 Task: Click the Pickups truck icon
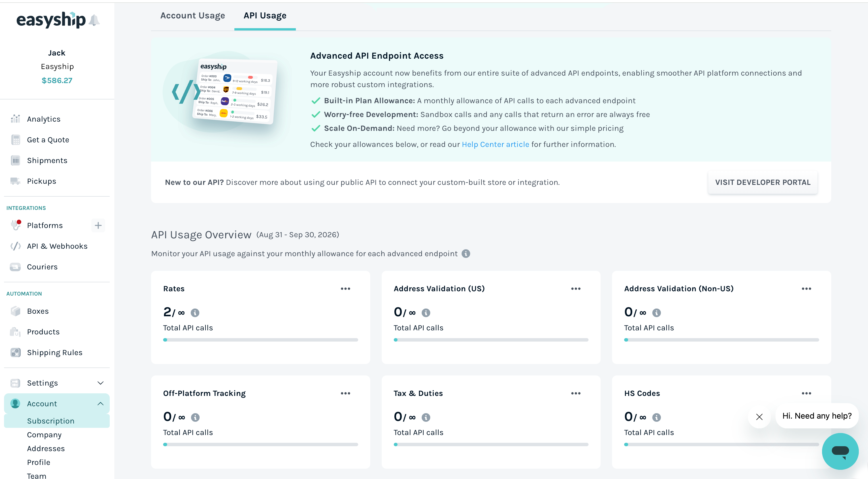tap(16, 181)
